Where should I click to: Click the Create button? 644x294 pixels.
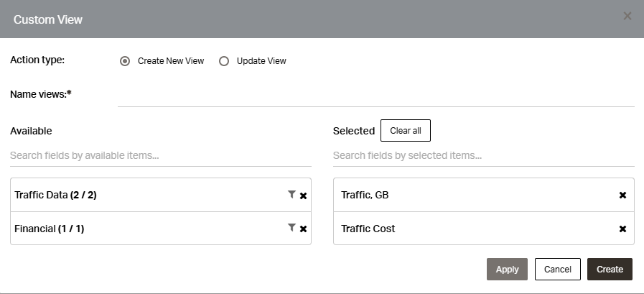click(610, 270)
